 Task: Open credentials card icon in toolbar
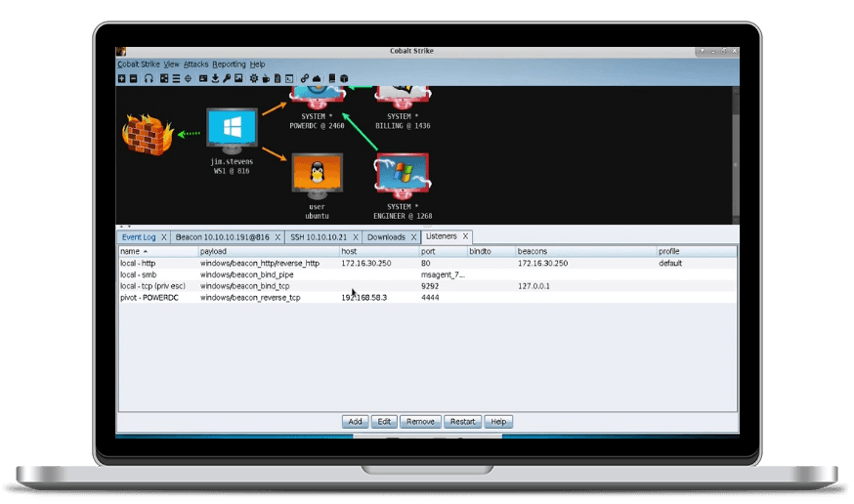point(203,78)
